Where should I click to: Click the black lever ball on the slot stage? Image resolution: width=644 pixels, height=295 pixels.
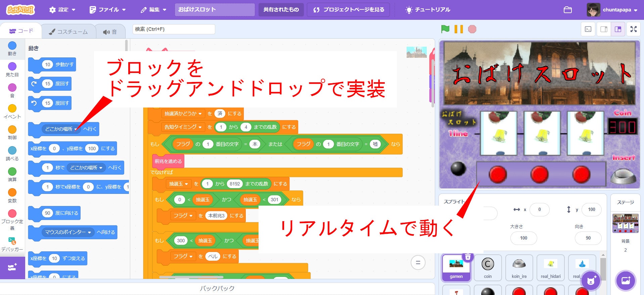(x=458, y=168)
